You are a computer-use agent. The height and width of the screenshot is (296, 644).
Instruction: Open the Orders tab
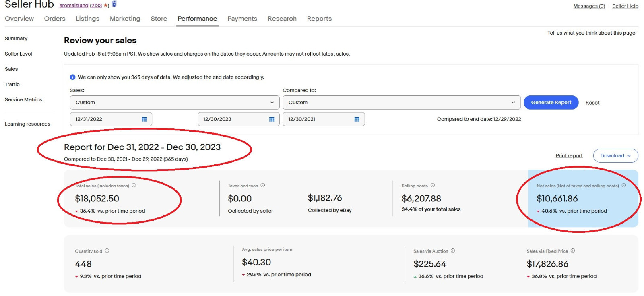55,19
